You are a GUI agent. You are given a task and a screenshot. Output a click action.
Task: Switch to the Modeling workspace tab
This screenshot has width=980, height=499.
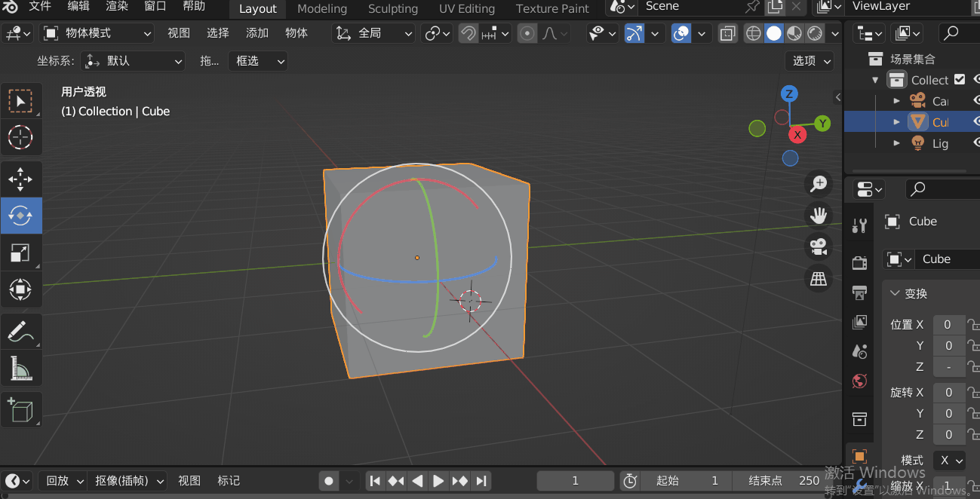[x=322, y=9]
